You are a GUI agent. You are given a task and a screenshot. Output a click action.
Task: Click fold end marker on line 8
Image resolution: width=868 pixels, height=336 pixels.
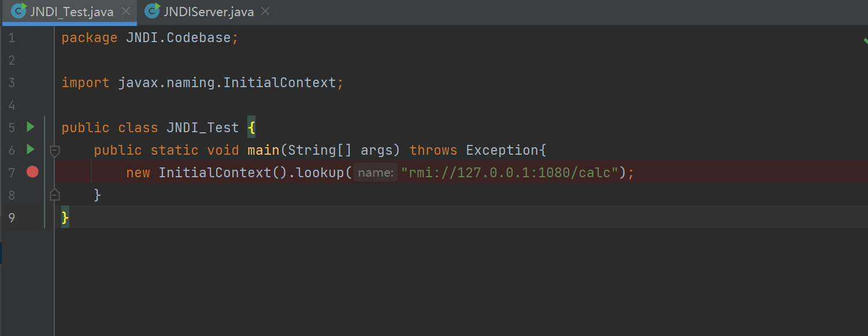[x=55, y=195]
